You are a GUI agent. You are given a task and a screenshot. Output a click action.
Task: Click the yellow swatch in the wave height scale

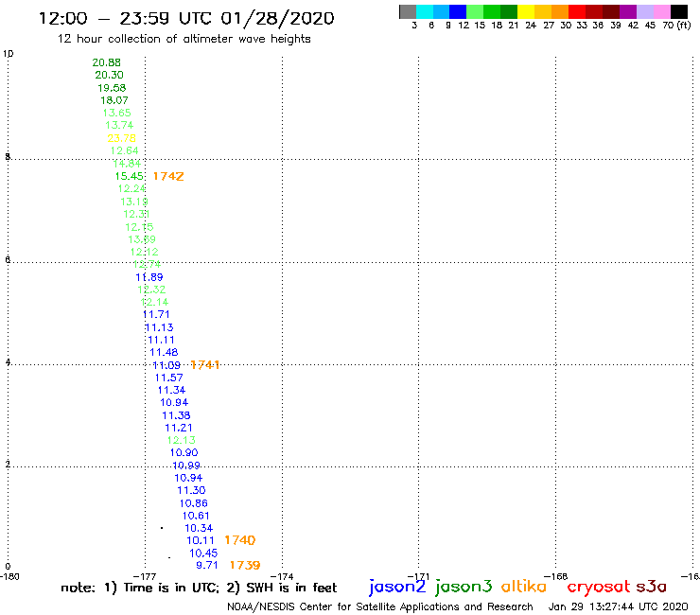point(526,11)
